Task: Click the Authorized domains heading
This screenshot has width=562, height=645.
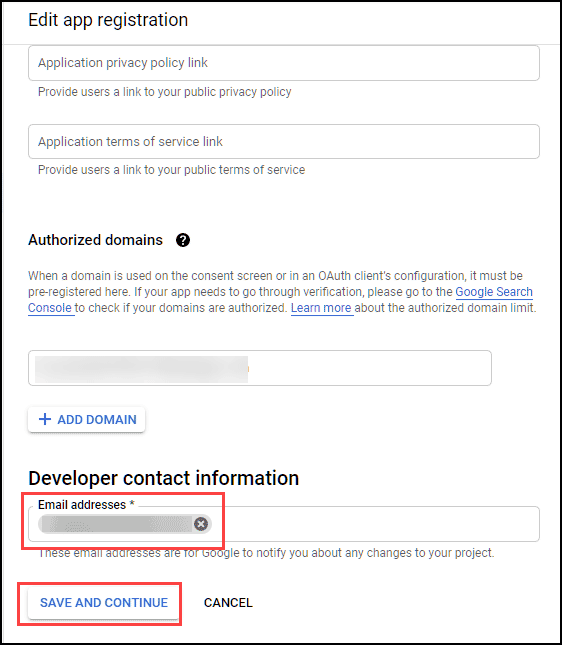Action: click(x=95, y=240)
